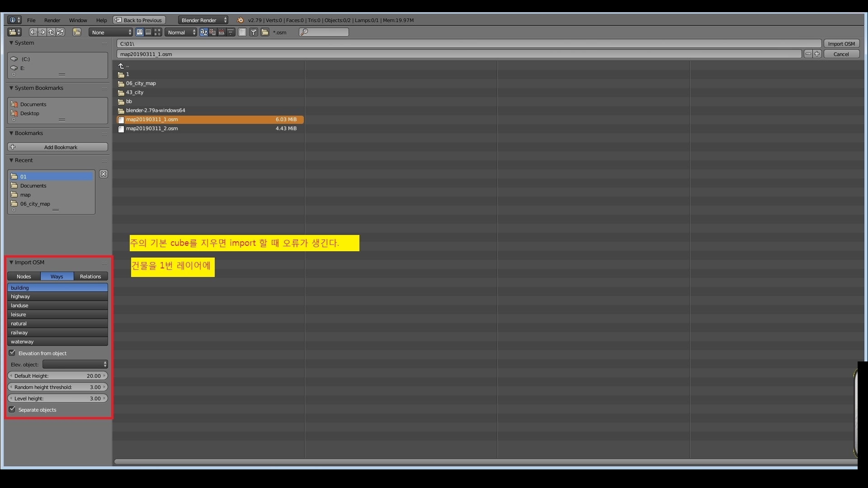This screenshot has width=868, height=488.
Task: Switch to thumbnail display mode
Action: 157,32
